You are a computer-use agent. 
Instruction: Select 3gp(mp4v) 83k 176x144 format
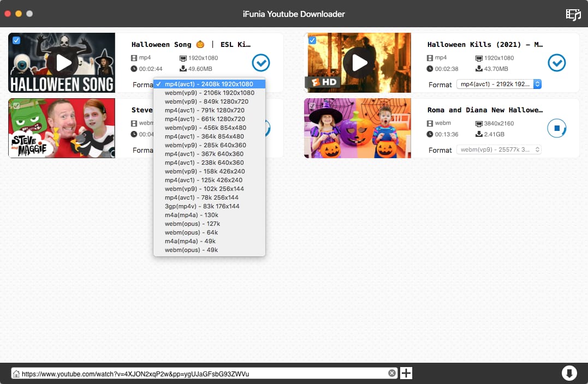[x=202, y=206]
